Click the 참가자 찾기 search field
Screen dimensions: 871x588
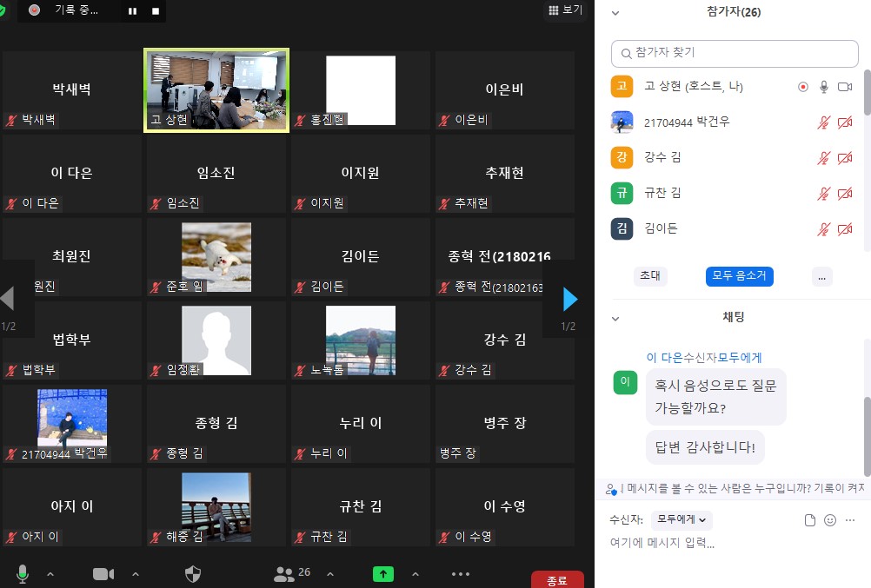[735, 53]
